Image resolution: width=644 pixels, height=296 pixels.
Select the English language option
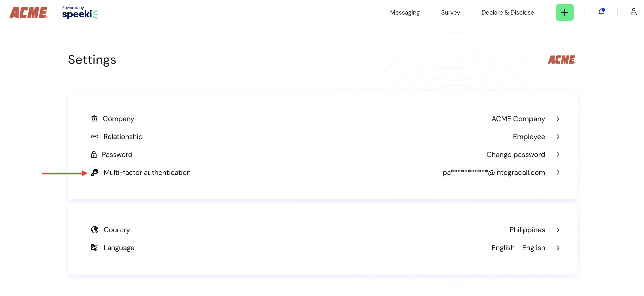pyautogui.click(x=518, y=247)
